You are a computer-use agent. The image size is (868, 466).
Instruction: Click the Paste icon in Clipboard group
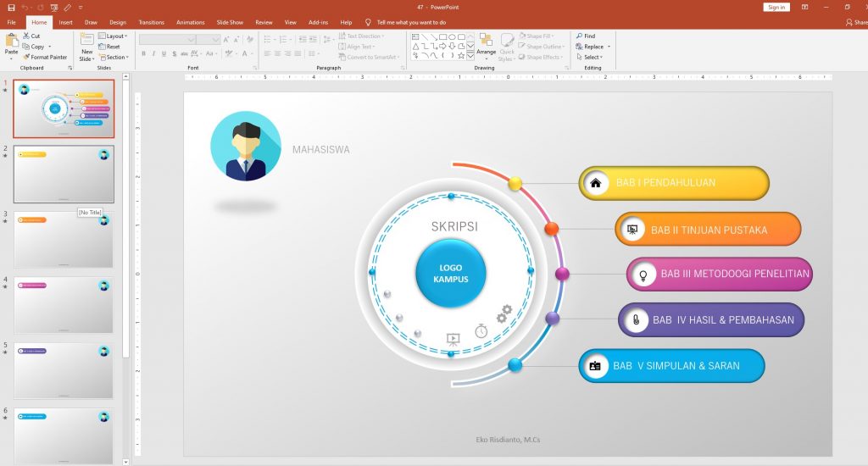(11, 41)
